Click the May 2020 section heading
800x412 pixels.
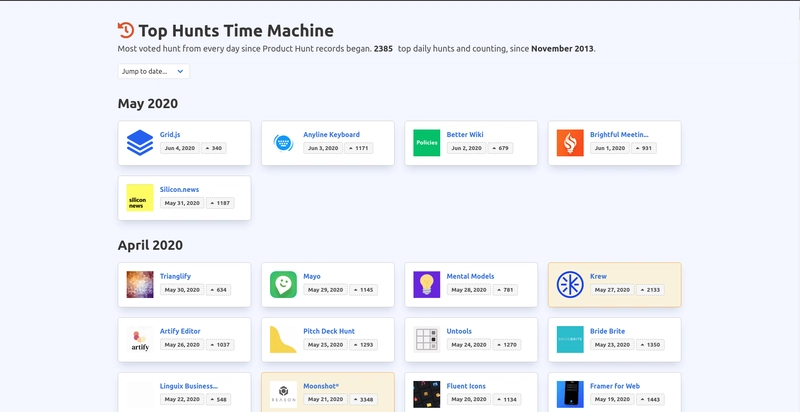tap(147, 104)
